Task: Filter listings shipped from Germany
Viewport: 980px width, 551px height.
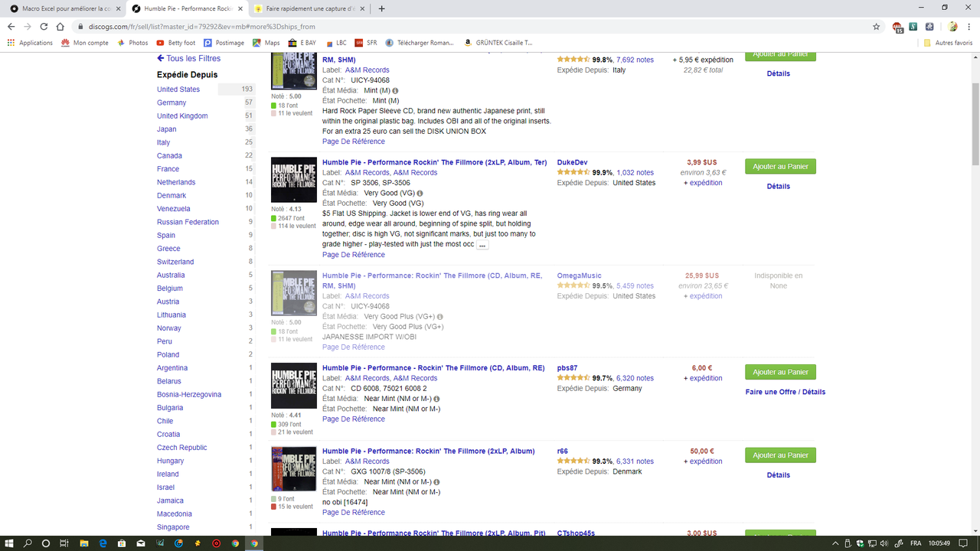Action: [171, 103]
